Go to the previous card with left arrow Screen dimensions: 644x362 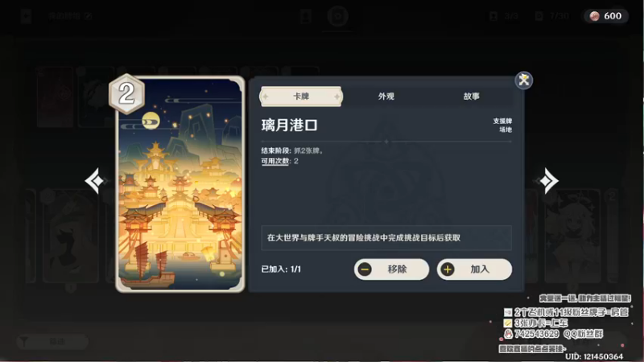point(96,180)
